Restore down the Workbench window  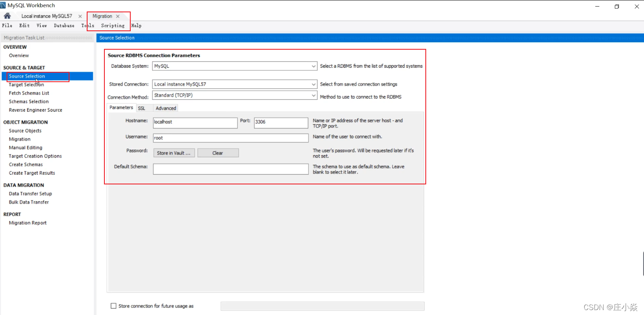click(x=617, y=6)
